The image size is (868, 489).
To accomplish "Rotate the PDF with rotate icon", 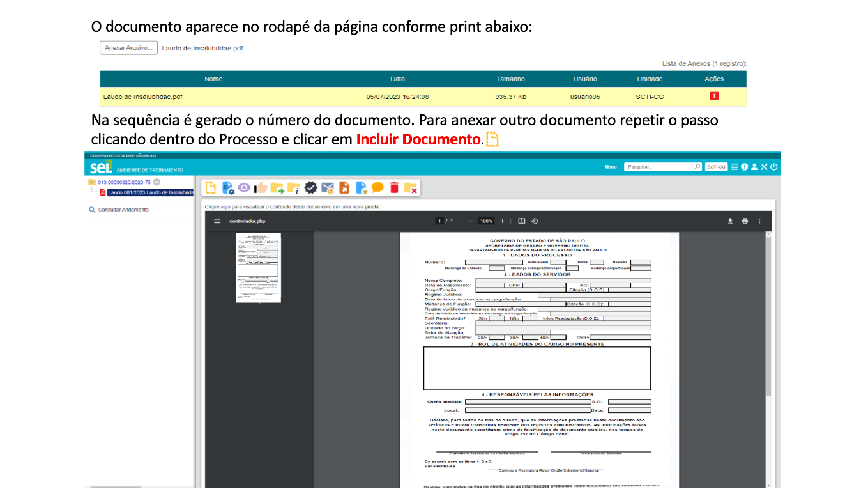I will point(535,221).
